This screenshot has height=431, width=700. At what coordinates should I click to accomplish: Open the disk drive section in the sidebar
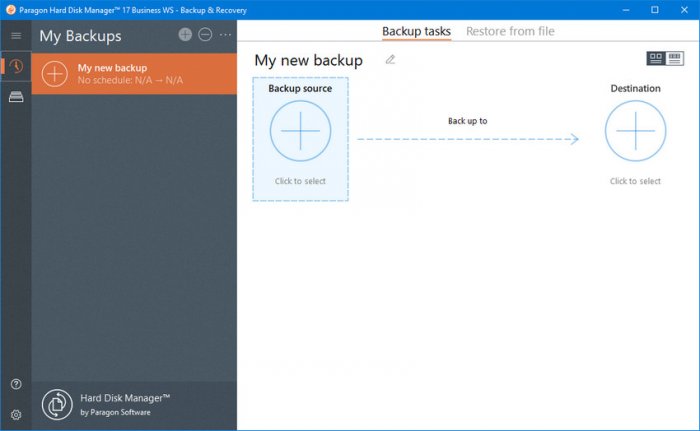tap(15, 96)
